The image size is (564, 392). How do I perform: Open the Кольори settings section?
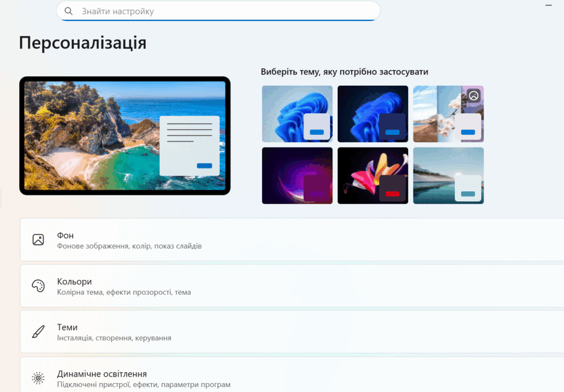point(292,286)
